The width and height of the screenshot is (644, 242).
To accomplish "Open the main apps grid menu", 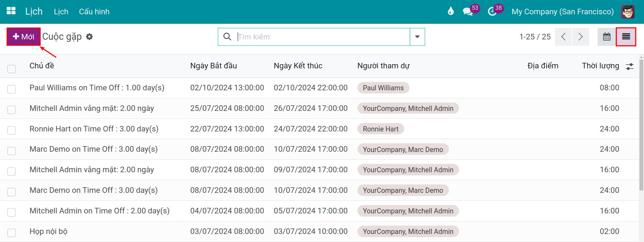I will [x=11, y=11].
